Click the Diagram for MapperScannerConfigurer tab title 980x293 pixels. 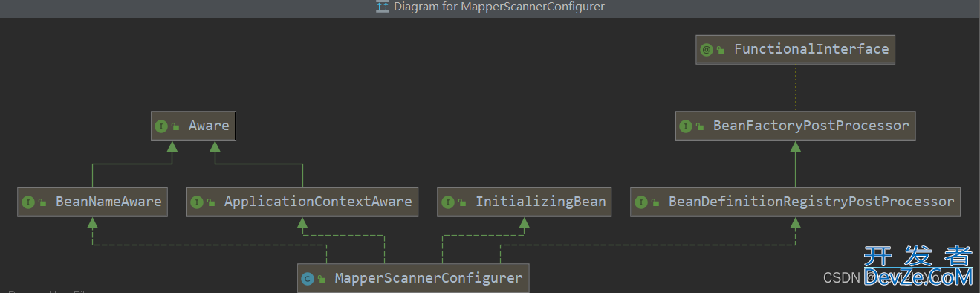point(499,7)
